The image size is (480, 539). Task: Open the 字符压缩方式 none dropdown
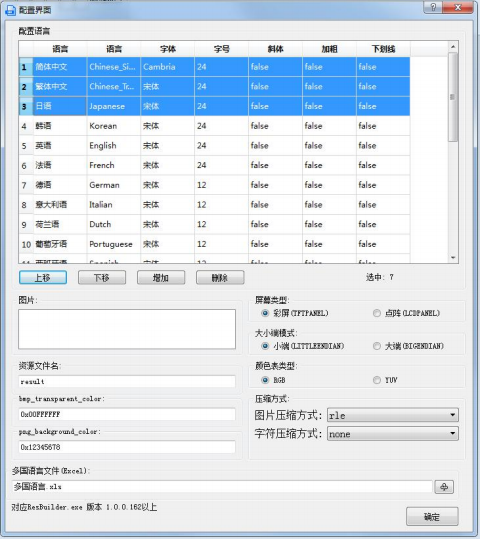393,434
